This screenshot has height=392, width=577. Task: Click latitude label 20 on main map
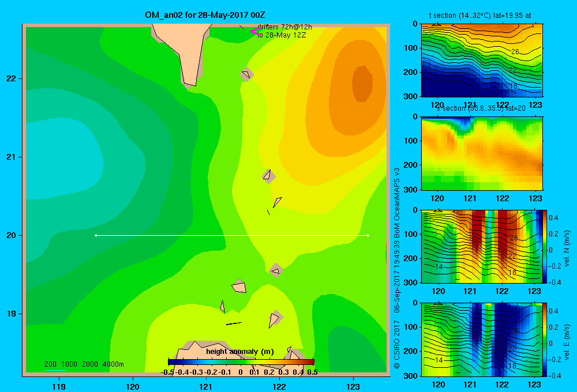click(12, 235)
